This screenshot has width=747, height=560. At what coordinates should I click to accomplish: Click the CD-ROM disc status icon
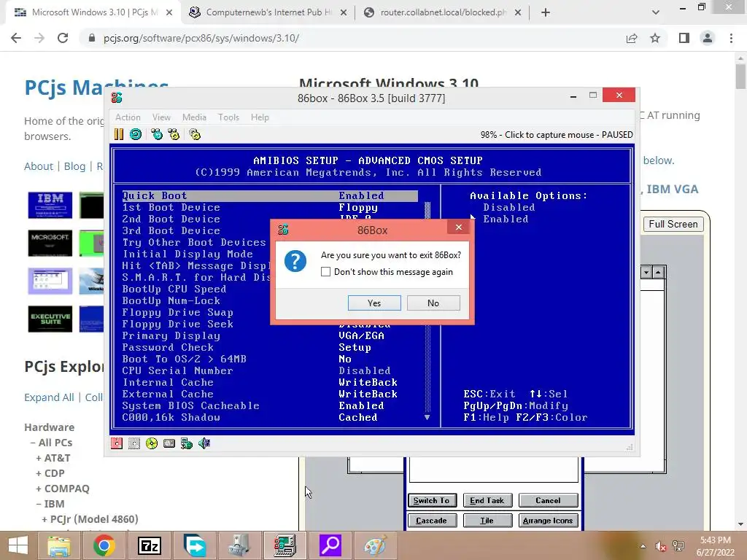(x=152, y=443)
